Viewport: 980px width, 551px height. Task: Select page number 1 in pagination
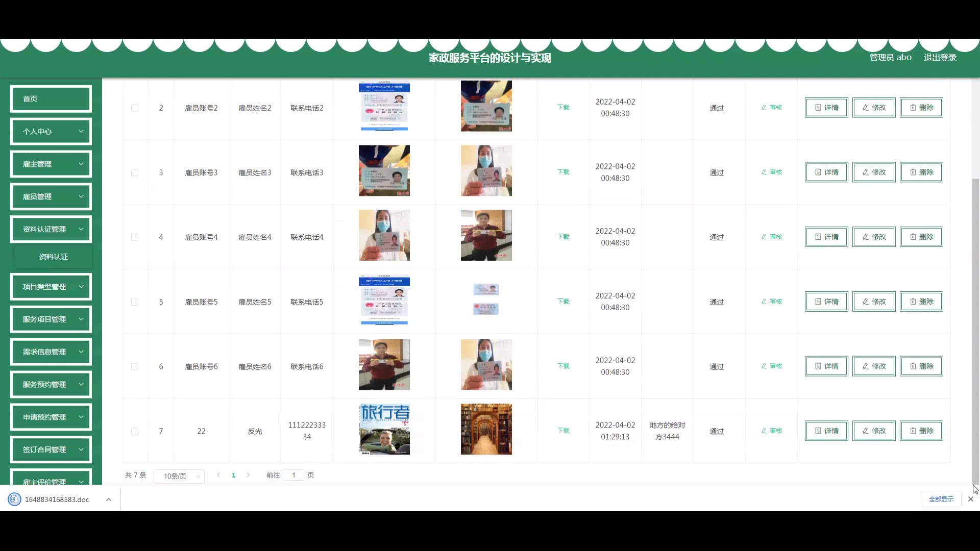[x=234, y=475]
